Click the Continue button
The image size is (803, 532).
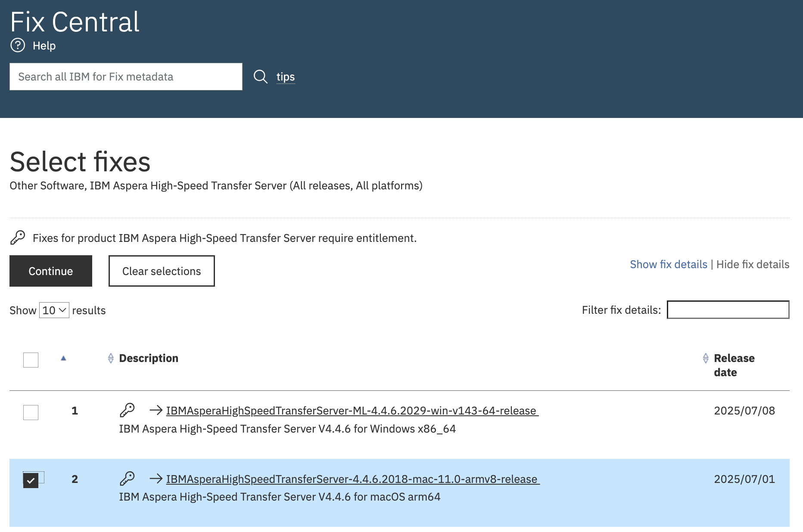51,271
